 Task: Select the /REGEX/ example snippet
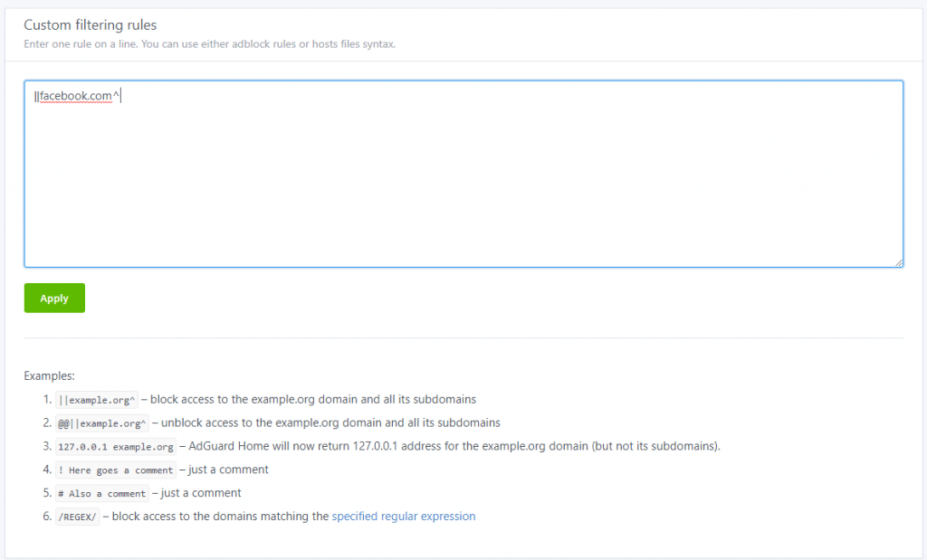78,517
